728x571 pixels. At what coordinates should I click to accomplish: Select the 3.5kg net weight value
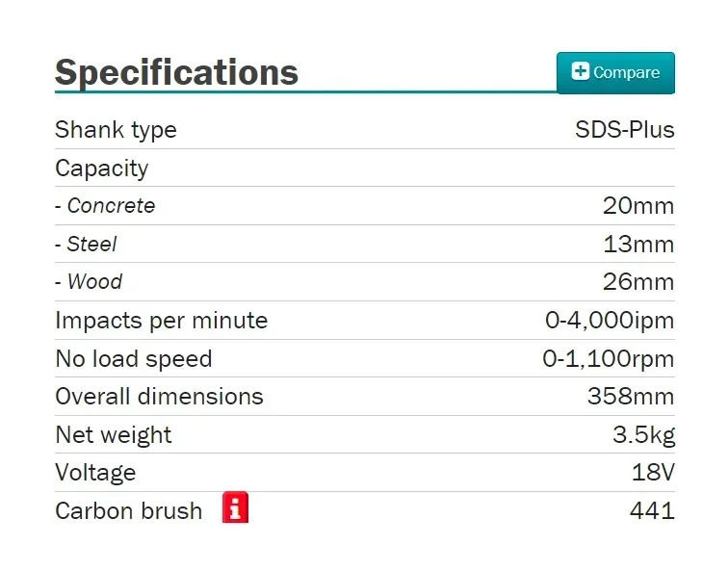pyautogui.click(x=644, y=435)
